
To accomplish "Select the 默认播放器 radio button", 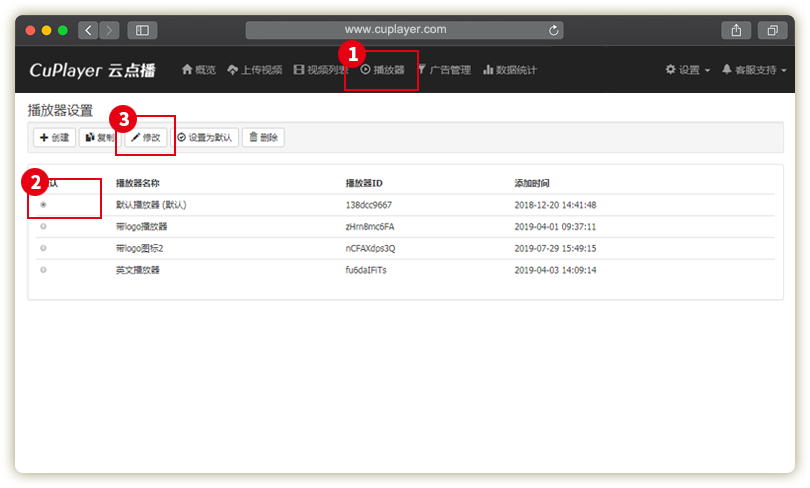I will click(x=43, y=205).
